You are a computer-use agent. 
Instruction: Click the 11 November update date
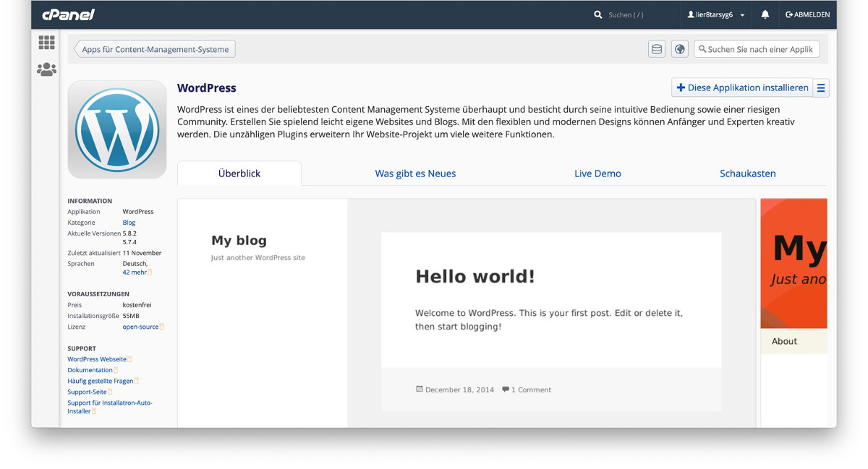point(142,253)
